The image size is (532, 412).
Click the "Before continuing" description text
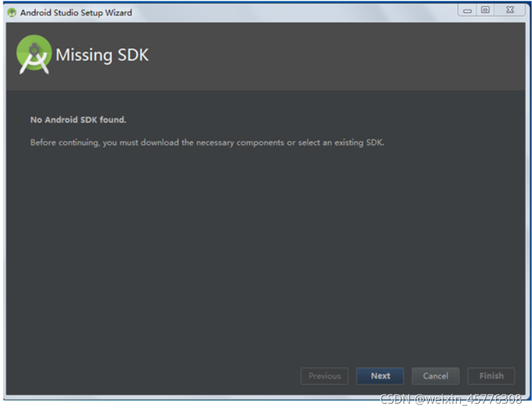[x=207, y=142]
